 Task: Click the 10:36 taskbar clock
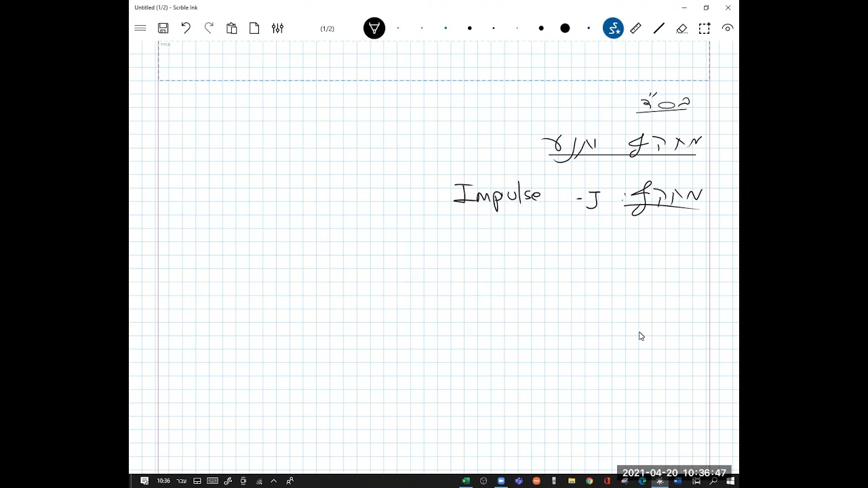[163, 481]
